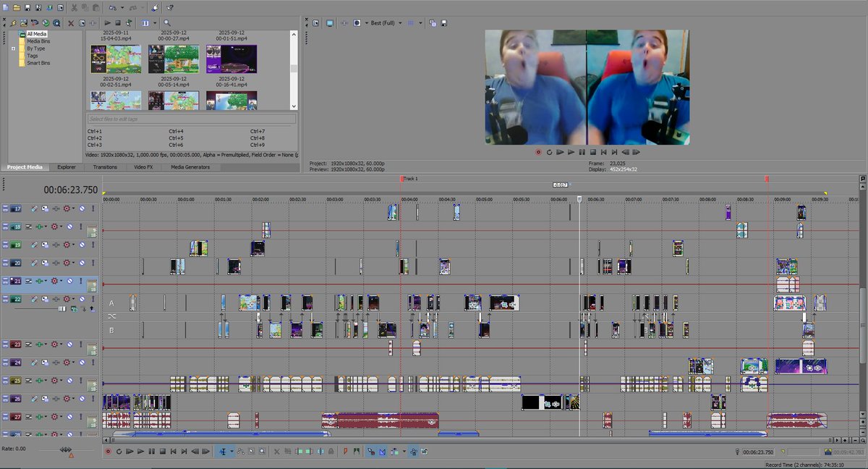Select the Envelope edit tool
The image size is (868, 469).
241,452
